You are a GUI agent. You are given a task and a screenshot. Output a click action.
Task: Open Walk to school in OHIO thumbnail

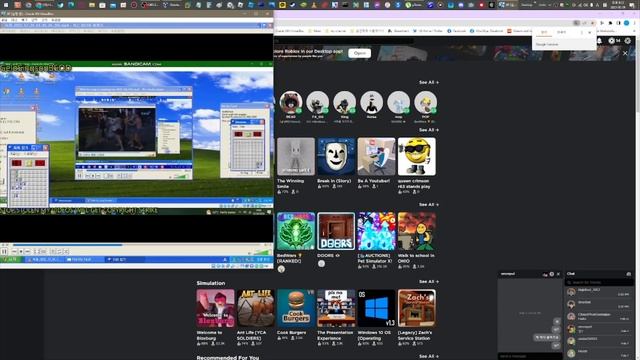[x=417, y=231]
